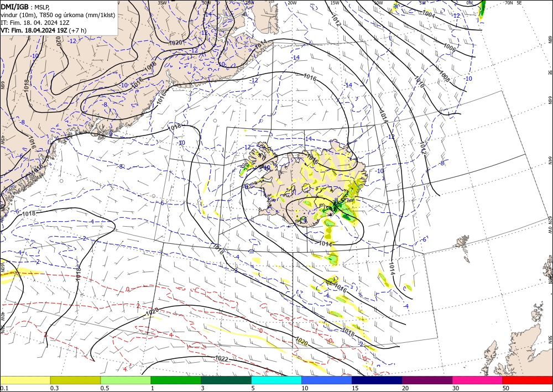
Task: Pick the blue 10–15 mm legend swatch
Action: [327, 380]
